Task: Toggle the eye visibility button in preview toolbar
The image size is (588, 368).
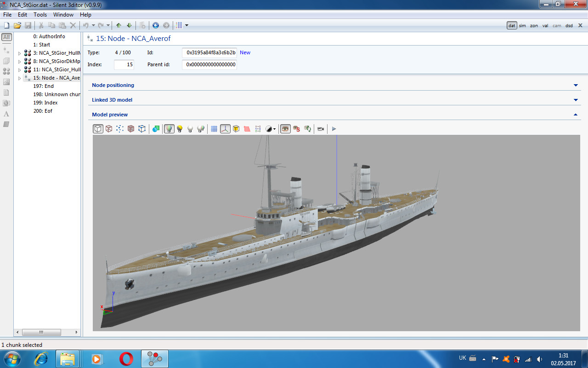Action: click(x=285, y=129)
